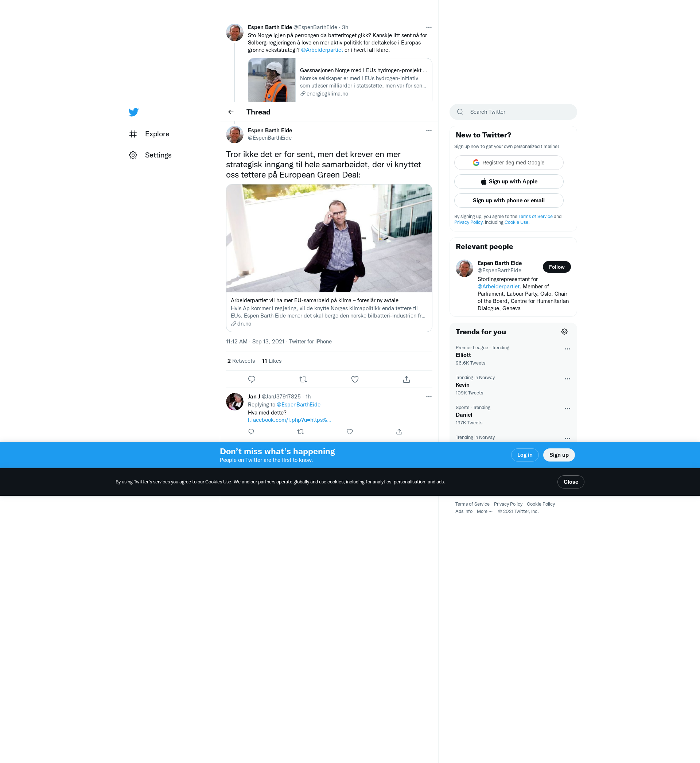
Task: Retweet the main Espen Barth Eide tweet
Action: pos(303,379)
